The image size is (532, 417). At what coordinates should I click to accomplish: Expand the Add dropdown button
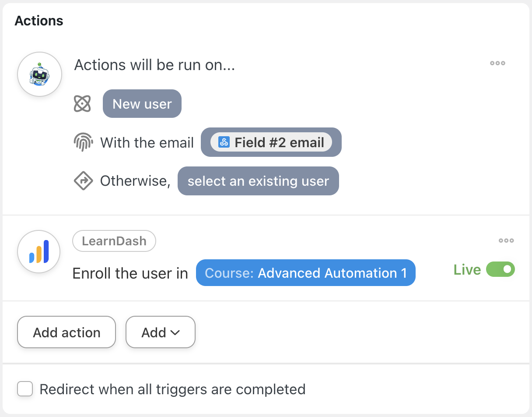160,332
